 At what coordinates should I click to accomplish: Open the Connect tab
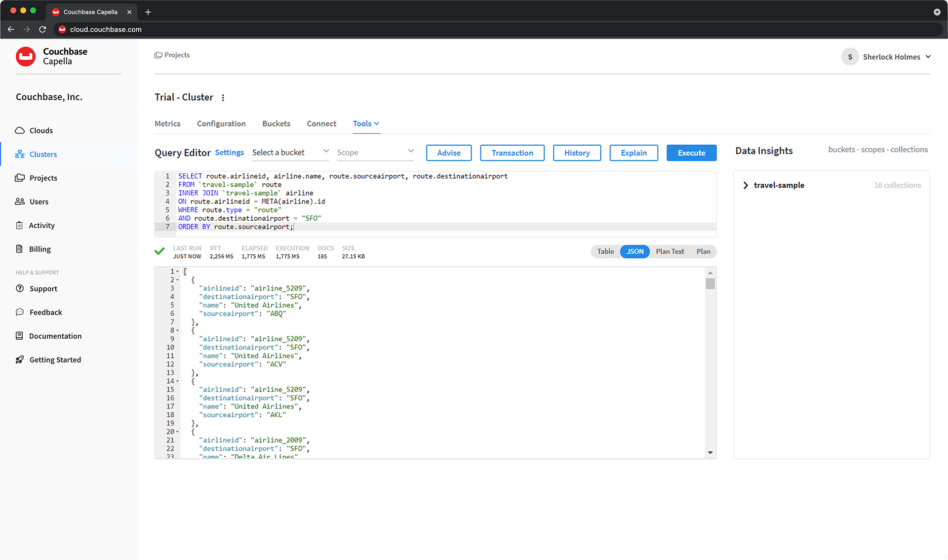(x=321, y=123)
